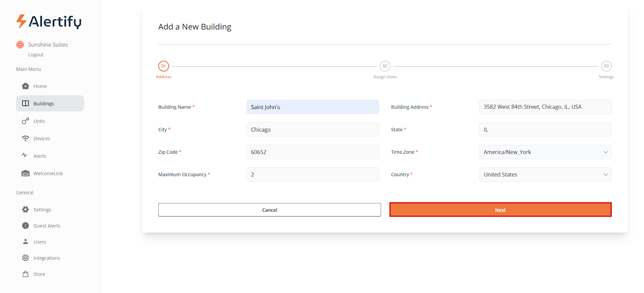Viewport: 644px width, 293px height.
Task: Cancel adding the new building
Action: point(269,210)
